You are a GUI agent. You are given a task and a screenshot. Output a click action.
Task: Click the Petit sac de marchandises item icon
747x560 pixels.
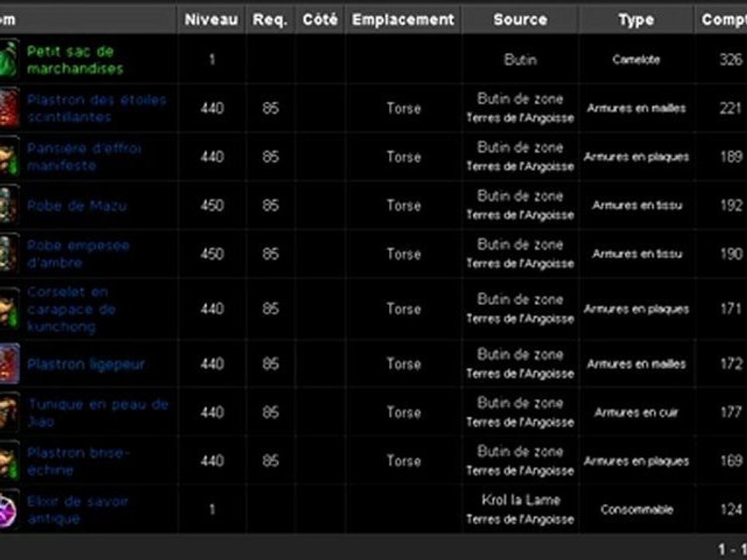(9, 59)
